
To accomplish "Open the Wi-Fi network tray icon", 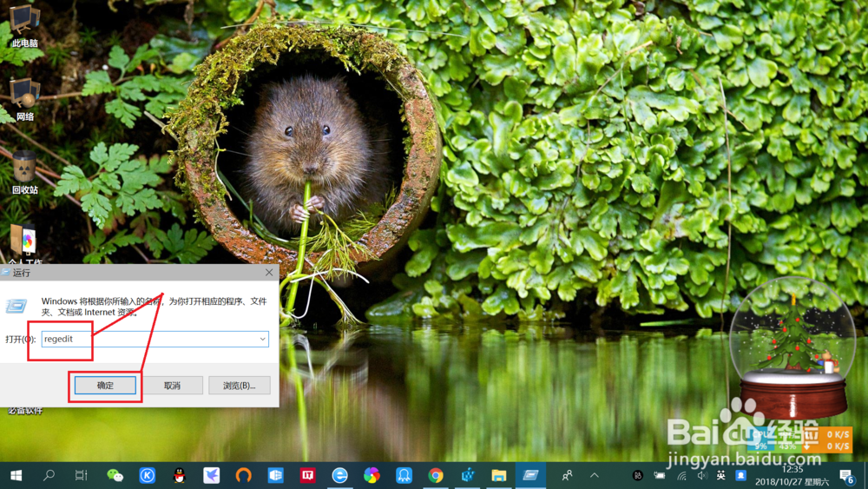I will 682,475.
